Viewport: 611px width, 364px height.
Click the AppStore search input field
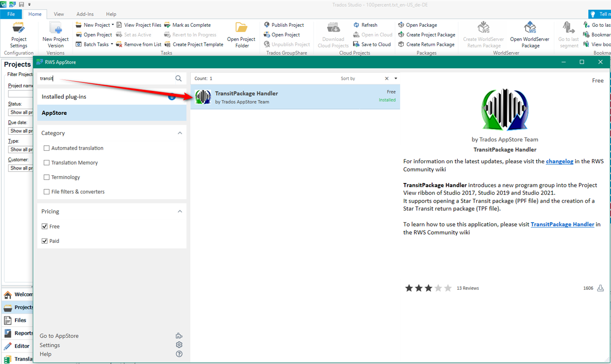click(x=106, y=79)
